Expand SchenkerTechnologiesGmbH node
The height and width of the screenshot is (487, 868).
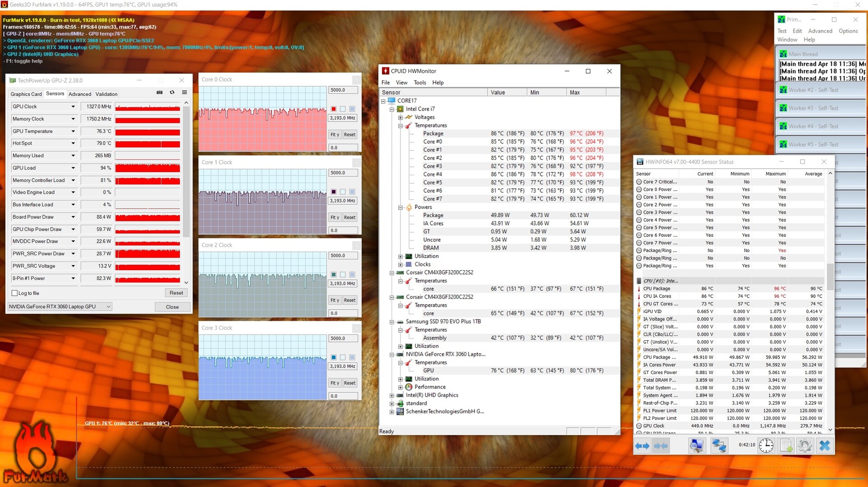(x=392, y=412)
